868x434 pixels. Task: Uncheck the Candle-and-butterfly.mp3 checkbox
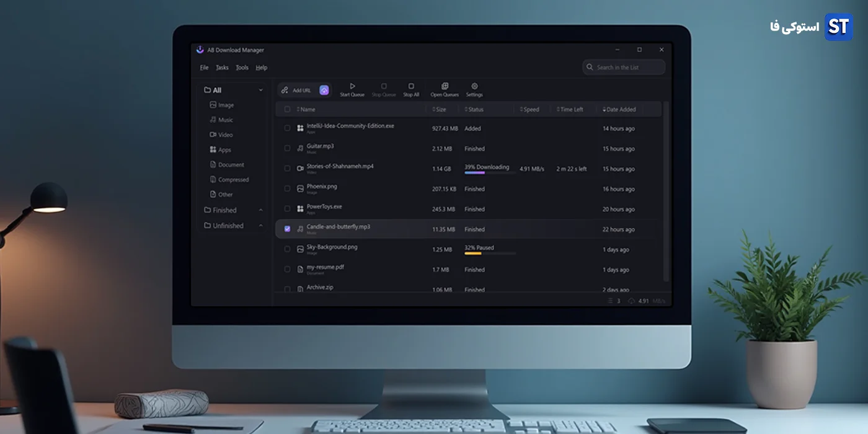pos(287,229)
